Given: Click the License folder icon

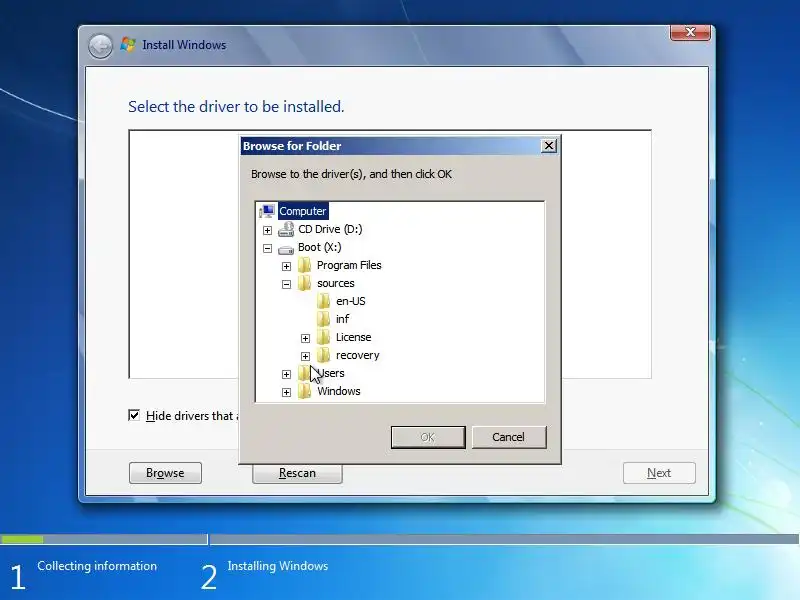Looking at the screenshot, I should (323, 337).
